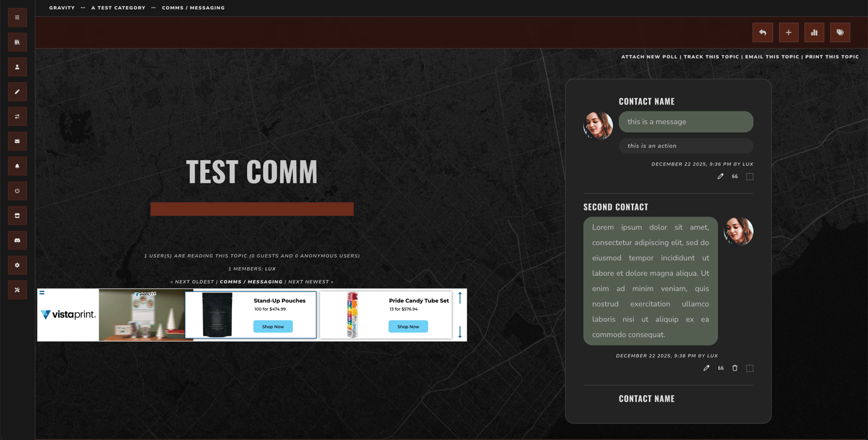Open A Test Category in the breadcrumb

(x=118, y=8)
